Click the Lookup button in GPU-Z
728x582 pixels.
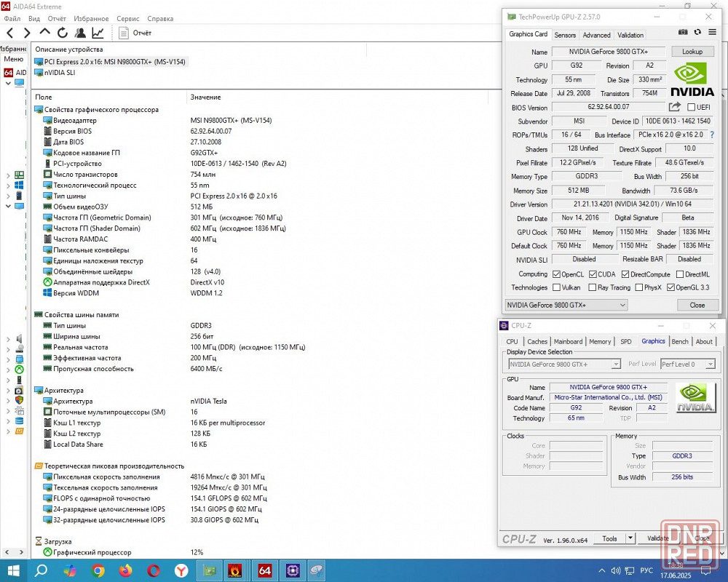pyautogui.click(x=692, y=52)
